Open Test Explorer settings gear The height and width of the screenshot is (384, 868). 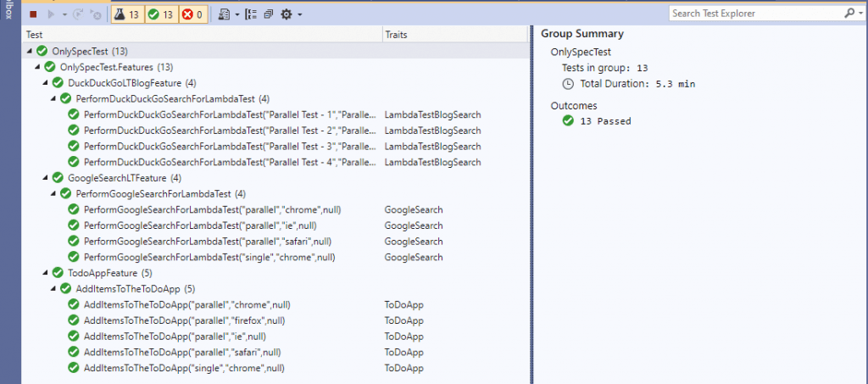point(287,14)
